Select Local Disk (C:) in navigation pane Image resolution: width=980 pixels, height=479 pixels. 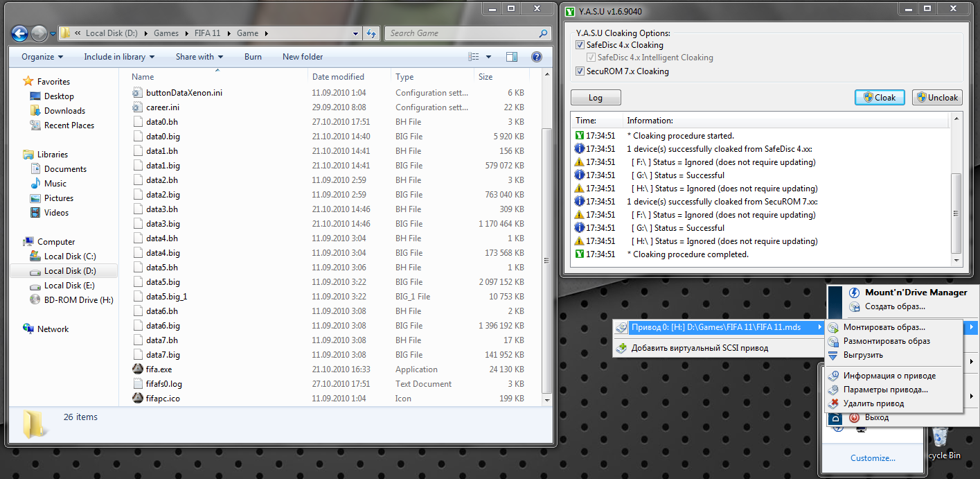click(69, 256)
